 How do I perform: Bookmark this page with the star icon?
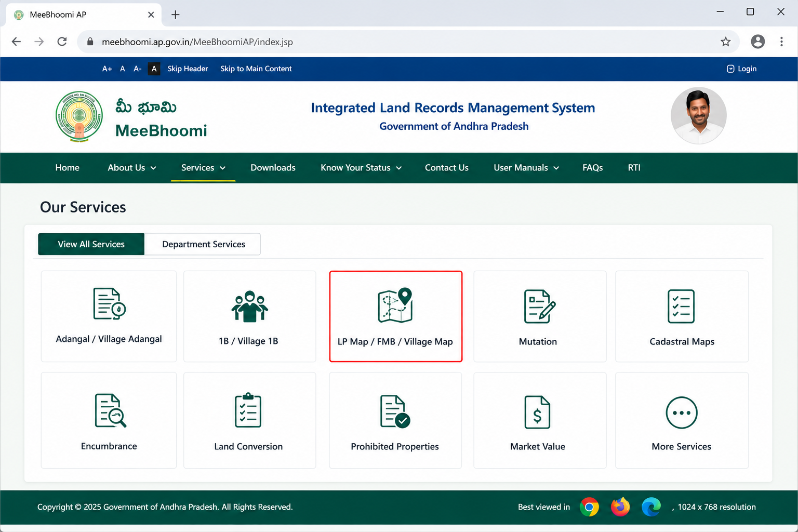click(x=726, y=42)
